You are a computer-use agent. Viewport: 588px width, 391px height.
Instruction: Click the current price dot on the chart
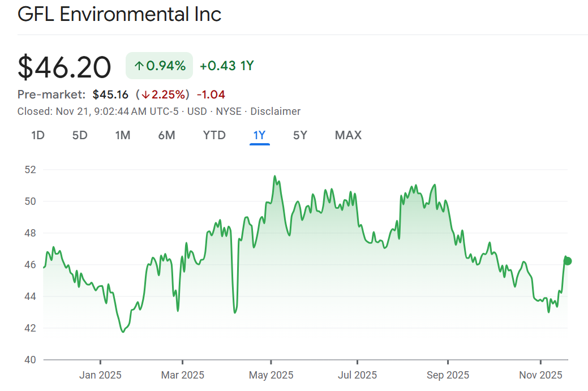pyautogui.click(x=568, y=261)
